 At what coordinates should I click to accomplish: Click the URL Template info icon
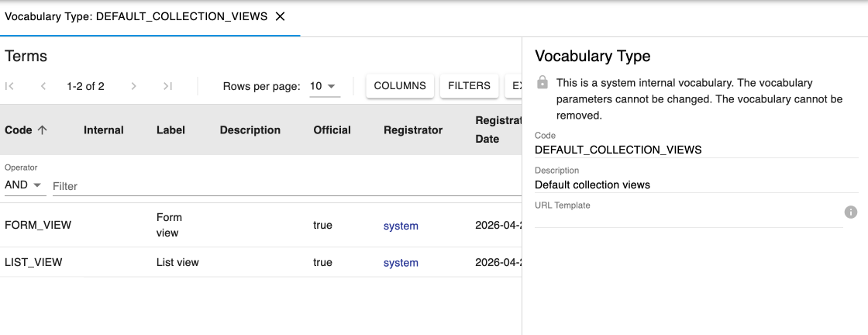pos(851,212)
